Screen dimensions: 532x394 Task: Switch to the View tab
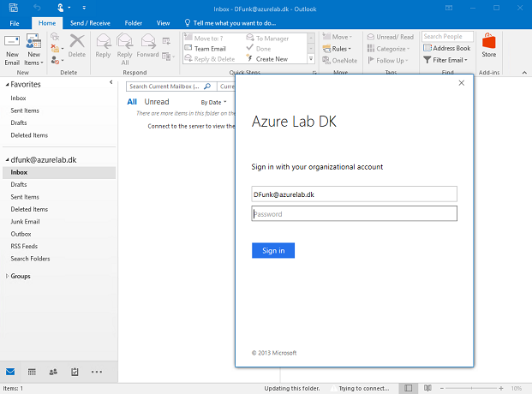click(163, 23)
